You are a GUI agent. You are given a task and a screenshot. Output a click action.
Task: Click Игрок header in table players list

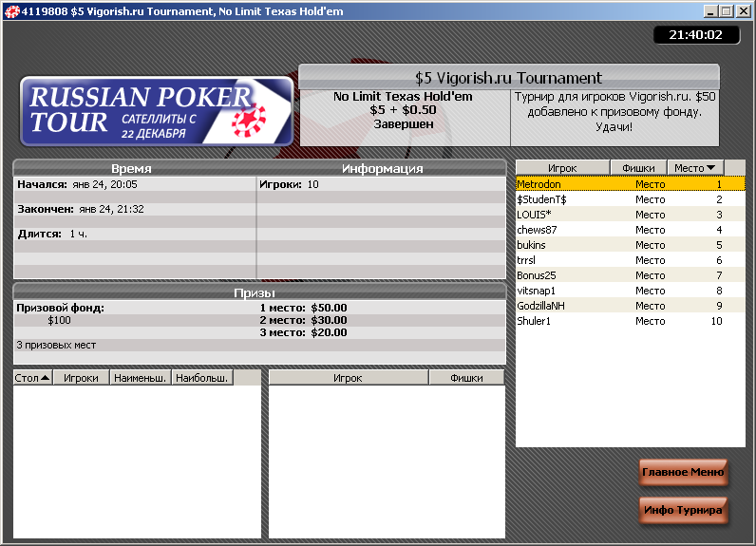(x=349, y=378)
